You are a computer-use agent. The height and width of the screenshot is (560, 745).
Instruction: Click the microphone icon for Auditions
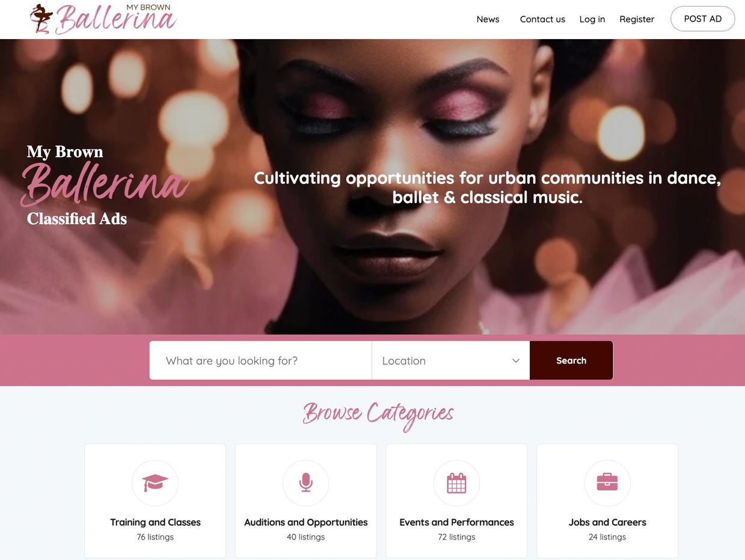(x=306, y=482)
